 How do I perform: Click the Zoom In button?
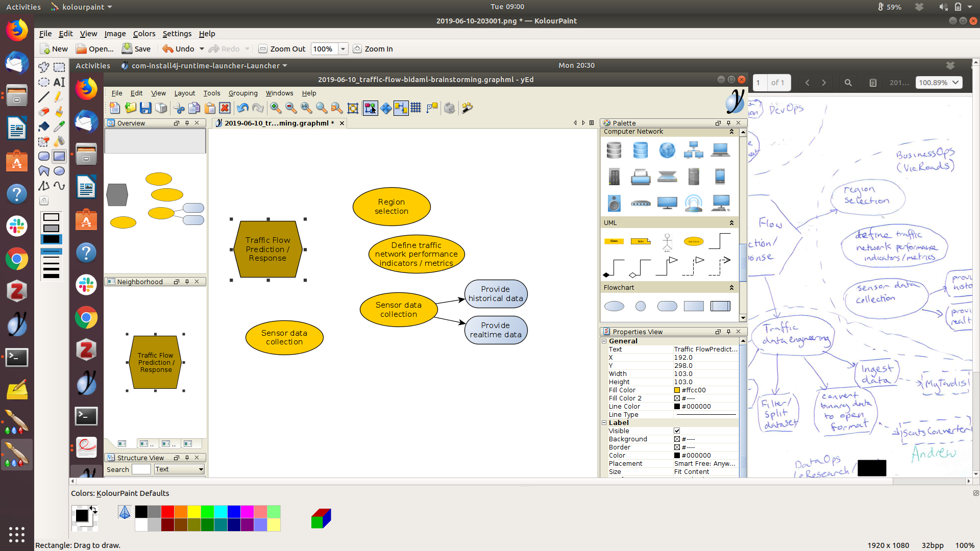click(x=373, y=49)
